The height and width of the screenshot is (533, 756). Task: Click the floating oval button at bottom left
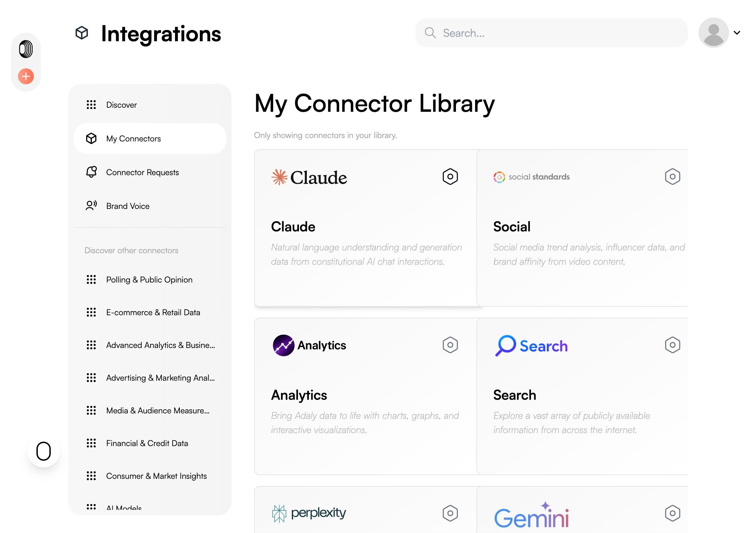pyautogui.click(x=44, y=451)
